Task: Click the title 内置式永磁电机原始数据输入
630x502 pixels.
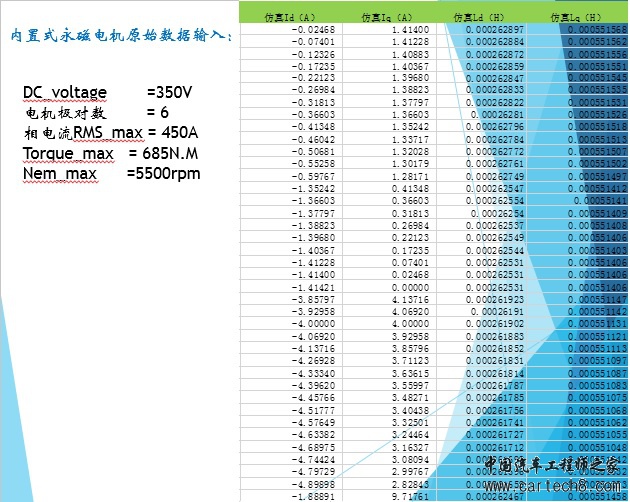Action: point(121,35)
